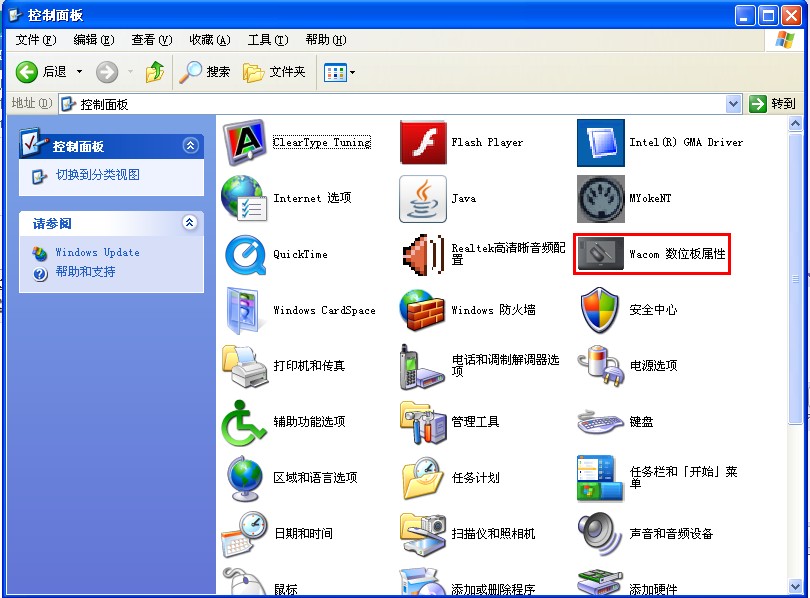
Task: Select the 鼠标 label
Action: 286,589
